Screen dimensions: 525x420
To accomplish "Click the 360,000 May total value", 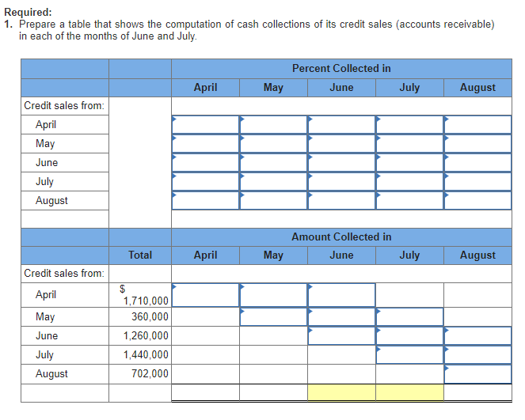I will tap(150, 316).
